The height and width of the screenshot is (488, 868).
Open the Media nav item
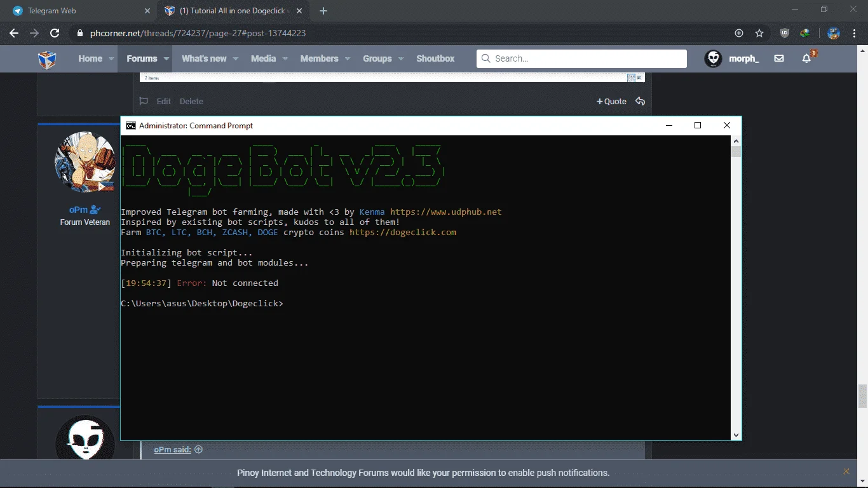(263, 58)
